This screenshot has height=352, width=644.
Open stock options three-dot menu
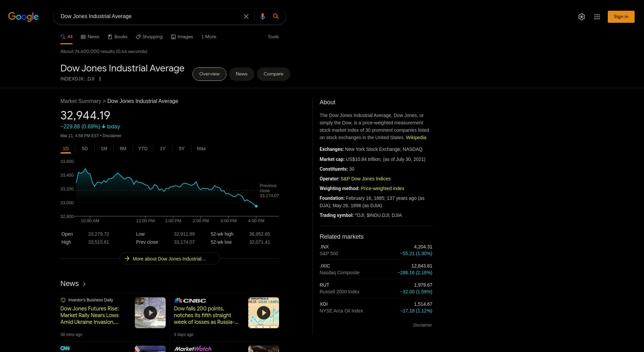pyautogui.click(x=100, y=79)
